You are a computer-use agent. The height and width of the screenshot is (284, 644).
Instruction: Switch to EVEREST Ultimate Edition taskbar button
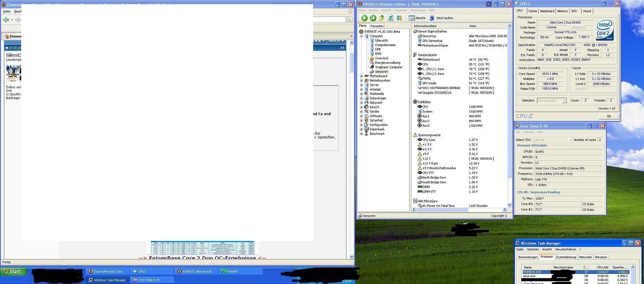click(196, 272)
